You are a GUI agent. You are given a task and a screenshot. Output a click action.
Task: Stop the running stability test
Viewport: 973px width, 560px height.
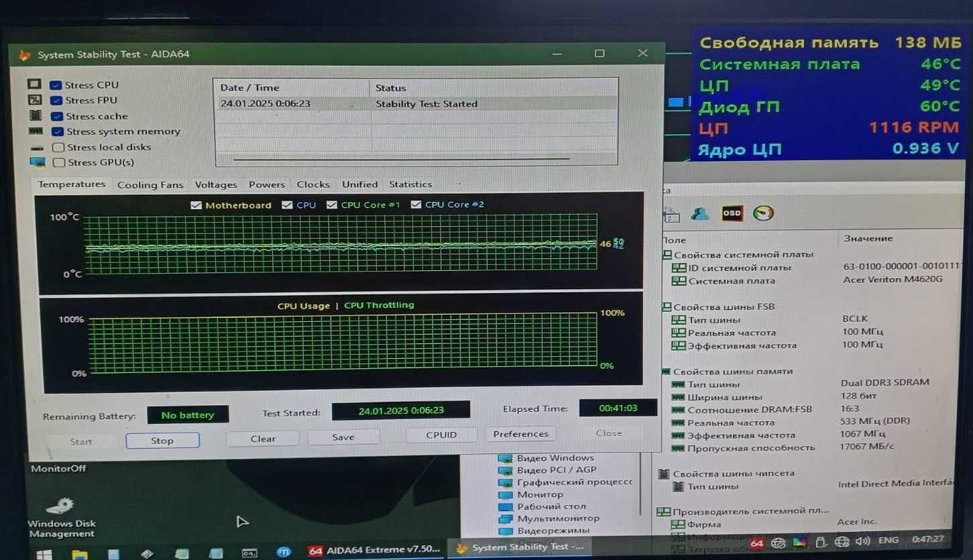coord(162,441)
